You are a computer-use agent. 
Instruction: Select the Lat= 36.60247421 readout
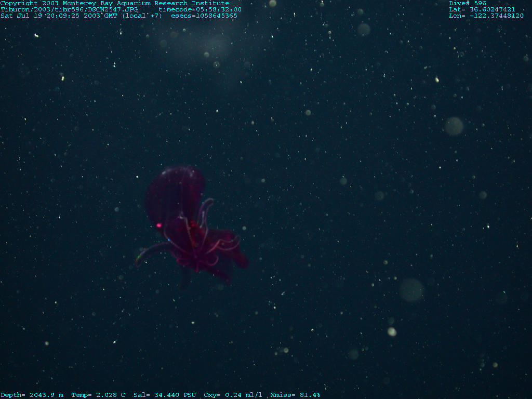[482, 9]
